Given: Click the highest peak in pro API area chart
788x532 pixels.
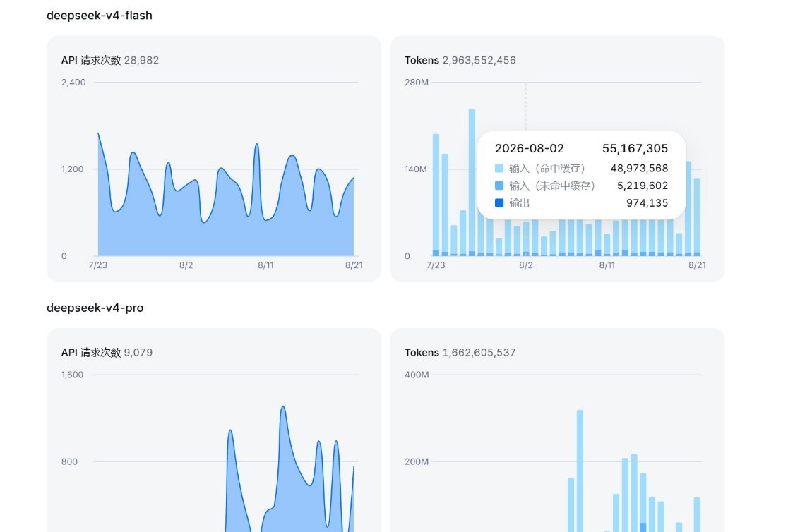Looking at the screenshot, I should coord(283,407).
